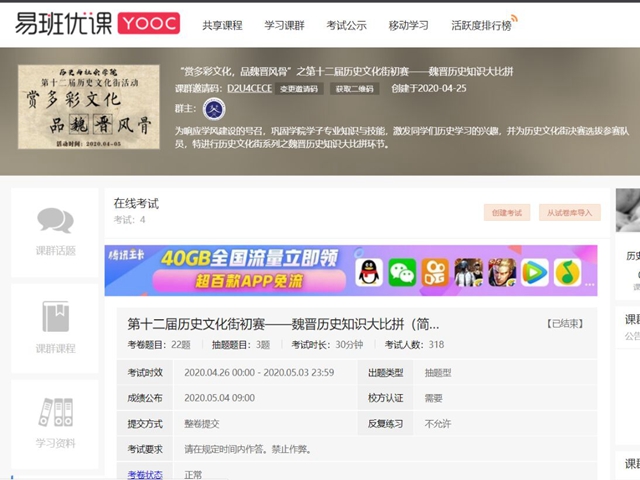
Task: Click 变更邀请码 button
Action: pos(298,89)
